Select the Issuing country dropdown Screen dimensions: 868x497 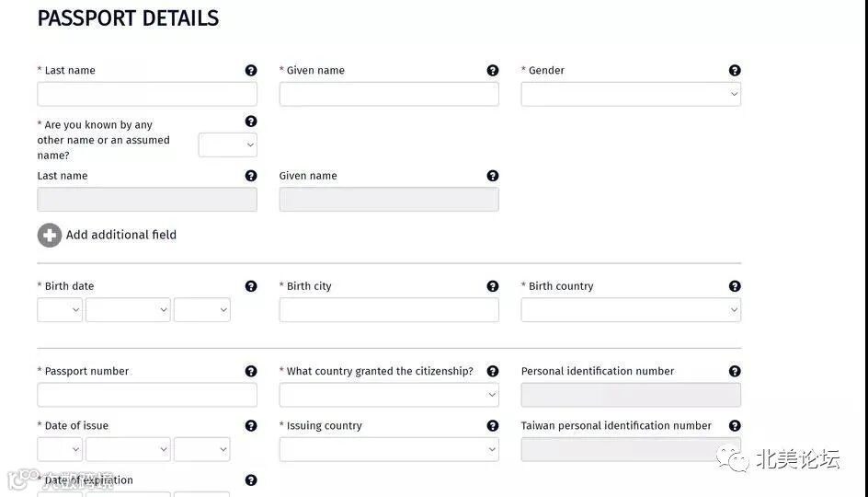click(x=389, y=449)
